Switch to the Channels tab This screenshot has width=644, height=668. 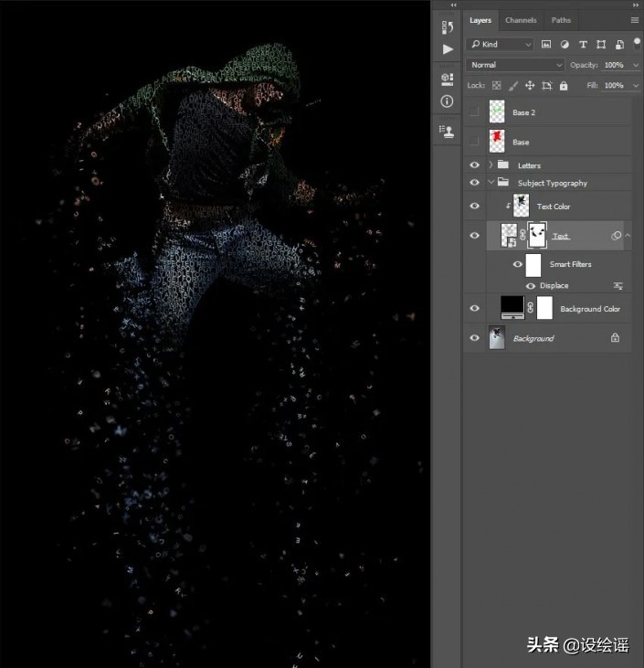(521, 20)
